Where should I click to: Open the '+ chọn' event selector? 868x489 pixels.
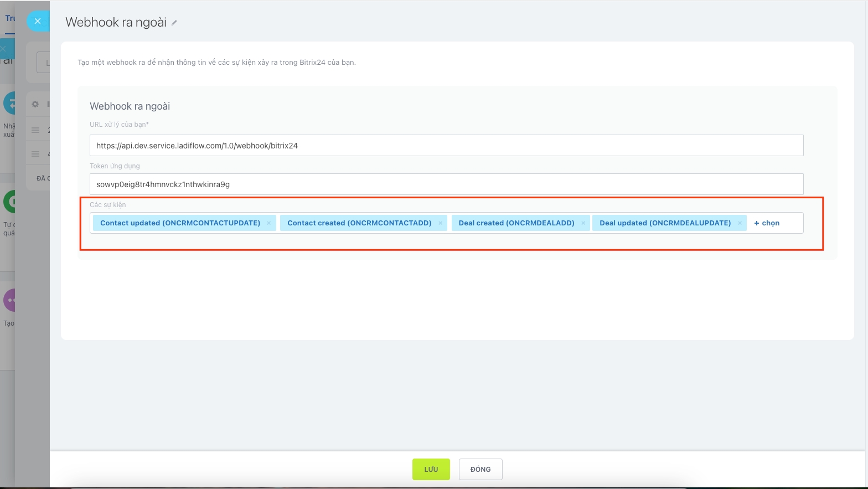[767, 223]
